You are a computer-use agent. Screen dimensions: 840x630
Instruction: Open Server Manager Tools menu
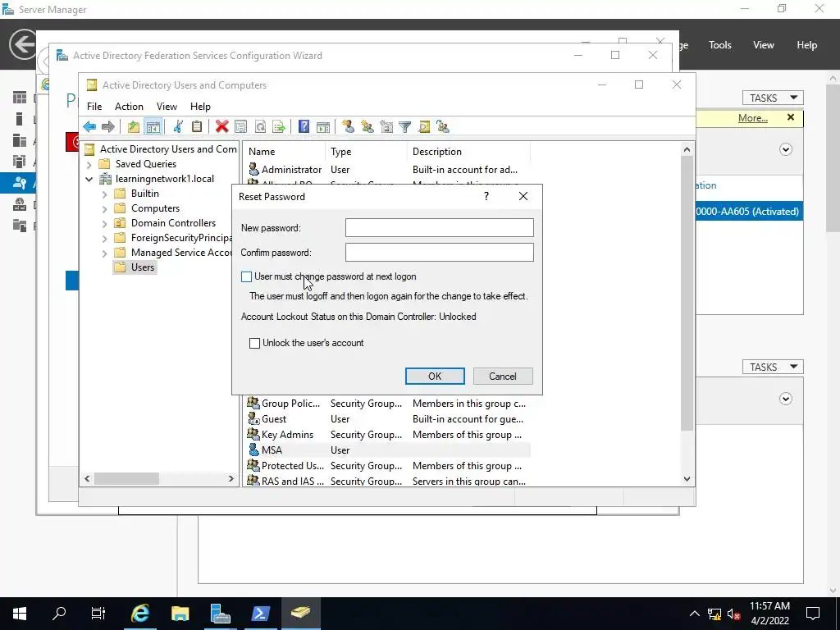click(x=719, y=45)
